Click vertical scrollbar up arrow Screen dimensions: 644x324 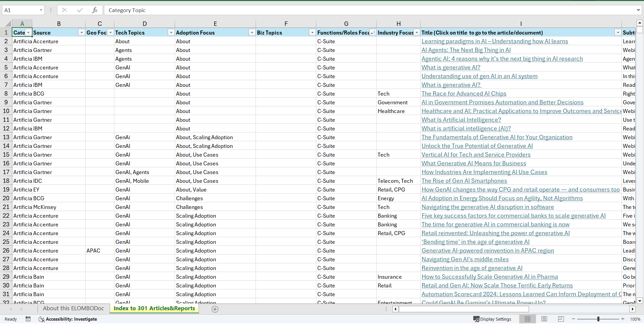pos(640,23)
